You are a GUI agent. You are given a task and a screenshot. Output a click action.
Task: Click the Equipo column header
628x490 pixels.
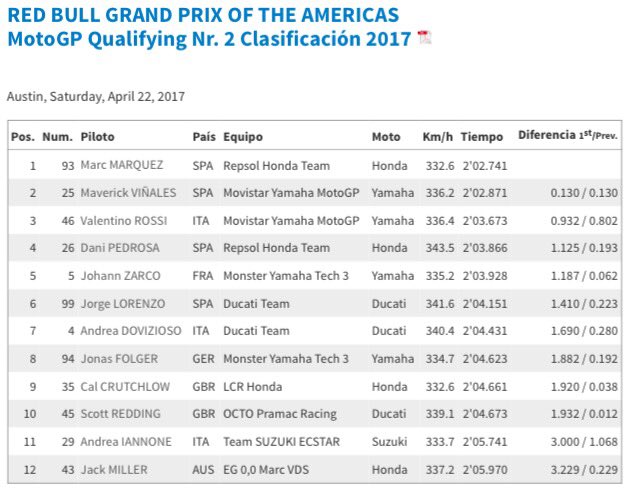coord(243,137)
